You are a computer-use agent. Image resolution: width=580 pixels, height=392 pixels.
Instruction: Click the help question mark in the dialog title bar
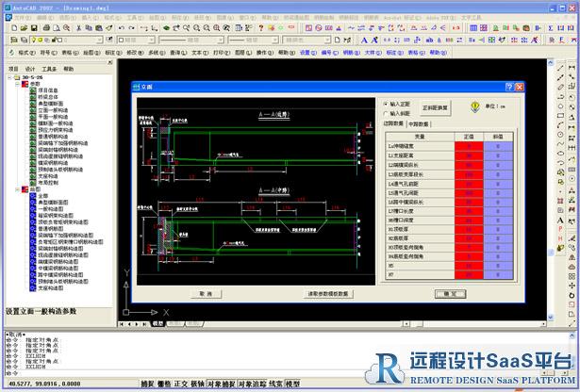(507, 87)
